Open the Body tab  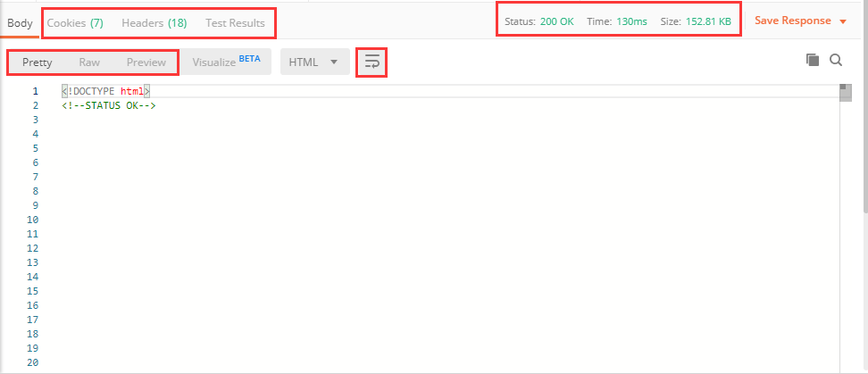point(20,23)
